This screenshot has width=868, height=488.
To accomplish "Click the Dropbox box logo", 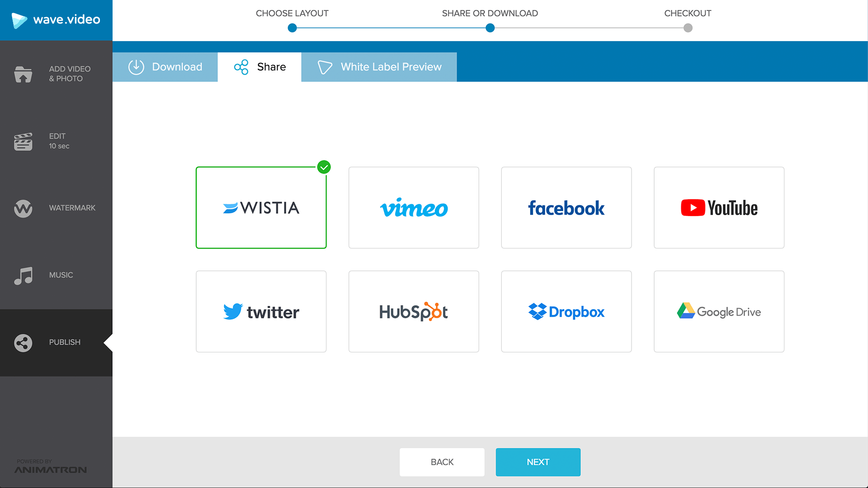I will [x=537, y=311].
